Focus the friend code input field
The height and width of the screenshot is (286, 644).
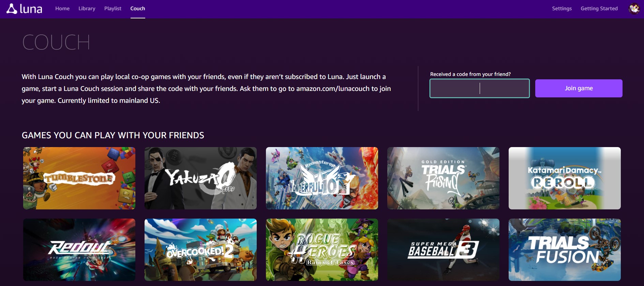[480, 89]
